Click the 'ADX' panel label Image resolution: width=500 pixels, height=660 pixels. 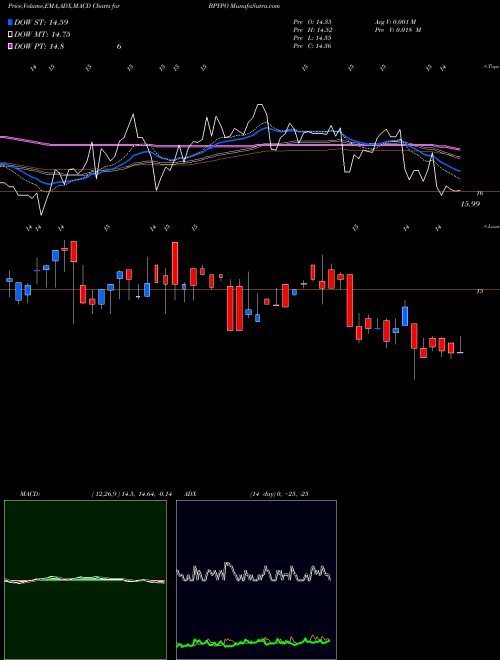[191, 494]
